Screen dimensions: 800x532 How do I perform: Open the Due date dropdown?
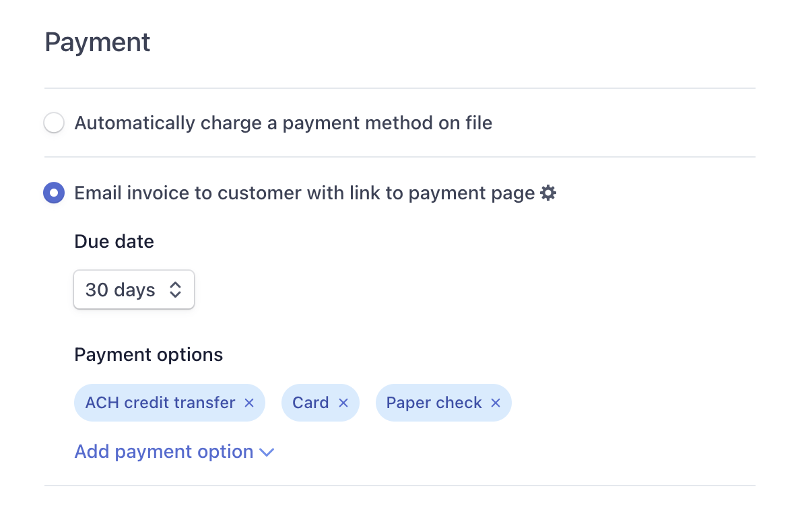coord(133,290)
